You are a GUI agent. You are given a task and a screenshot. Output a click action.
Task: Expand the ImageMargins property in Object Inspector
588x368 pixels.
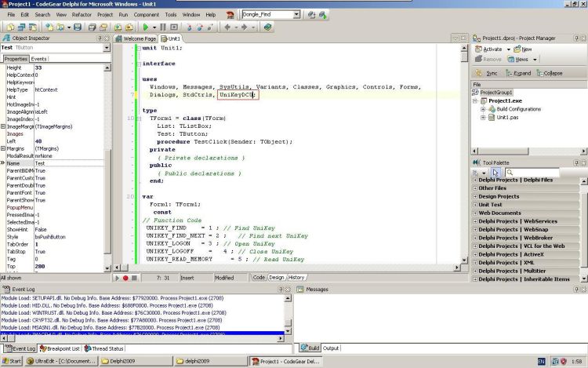click(x=3, y=126)
